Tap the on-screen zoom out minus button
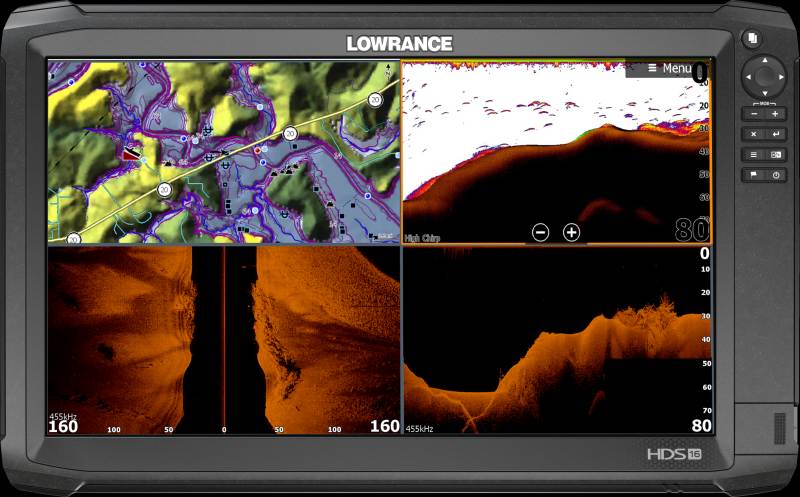This screenshot has height=497, width=800. coord(540,232)
